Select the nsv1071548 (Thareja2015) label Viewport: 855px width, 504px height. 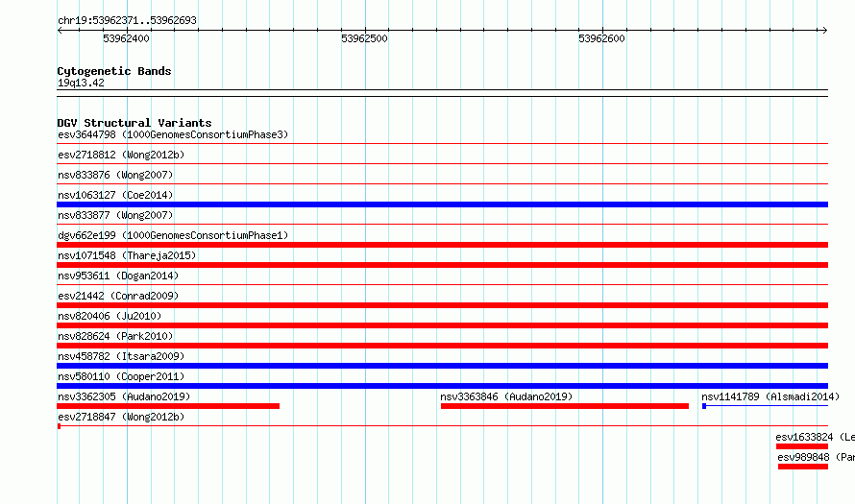127,255
